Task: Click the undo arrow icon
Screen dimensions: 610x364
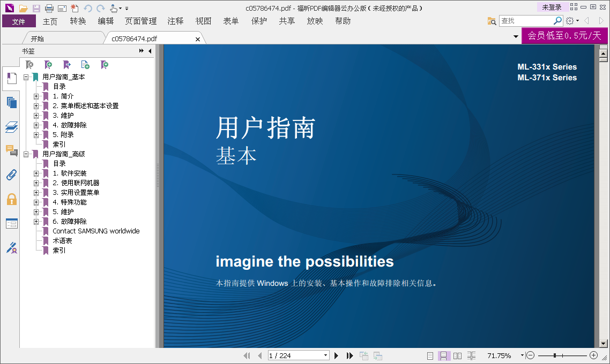Action: 88,8
